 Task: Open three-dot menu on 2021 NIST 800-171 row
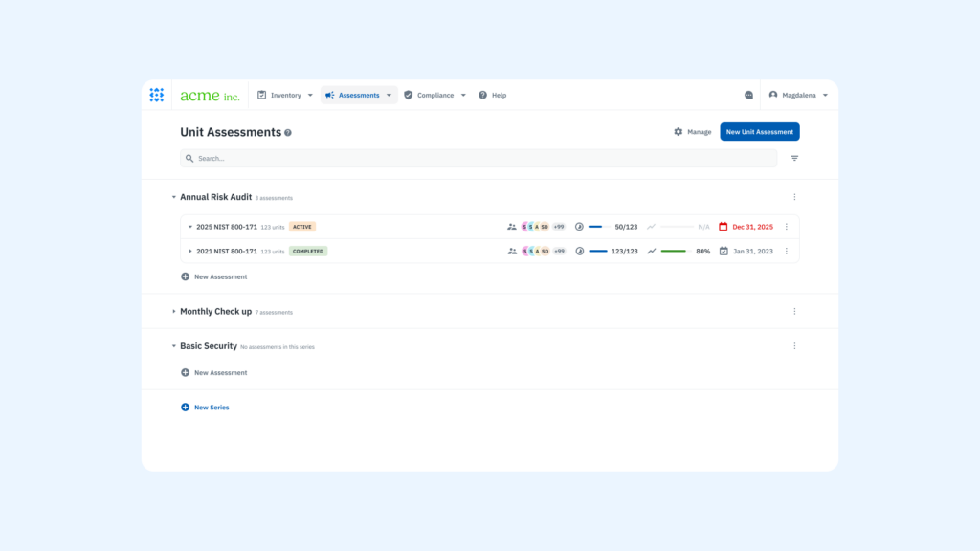pyautogui.click(x=787, y=252)
